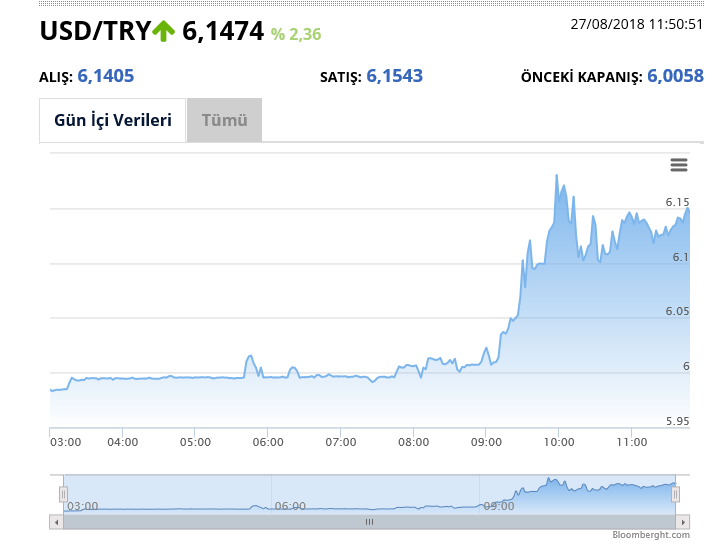Click the 6.05 y-axis label

pos(677,311)
